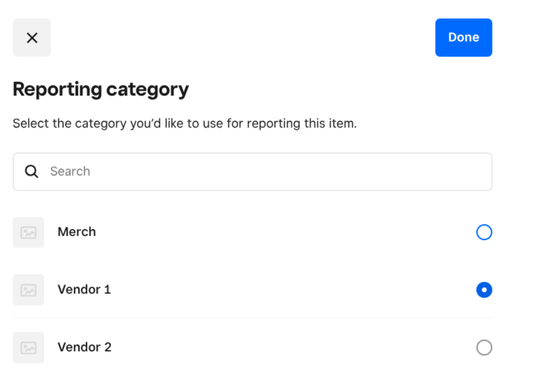Choose the Vendor 2 radio button
Image resolution: width=542 pixels, height=385 pixels.
pos(484,347)
